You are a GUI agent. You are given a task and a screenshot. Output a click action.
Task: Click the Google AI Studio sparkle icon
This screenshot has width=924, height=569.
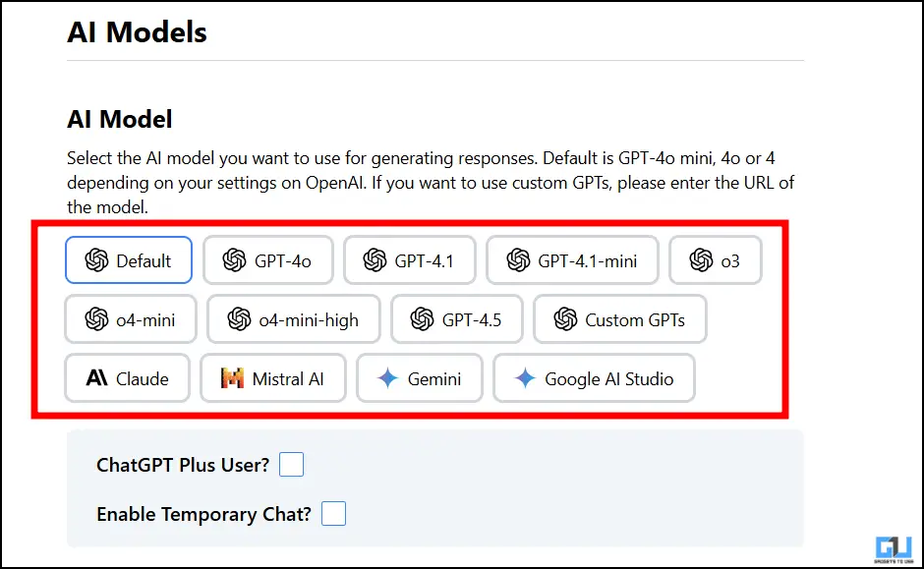(x=525, y=378)
